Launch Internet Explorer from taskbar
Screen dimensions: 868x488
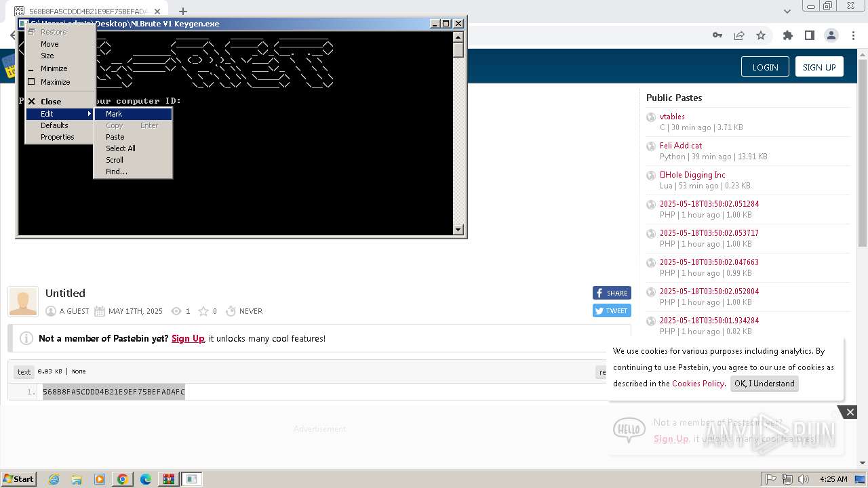point(54,479)
